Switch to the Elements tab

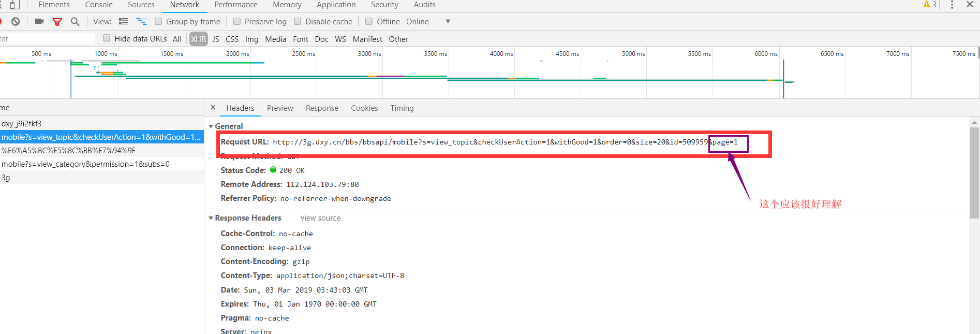54,5
